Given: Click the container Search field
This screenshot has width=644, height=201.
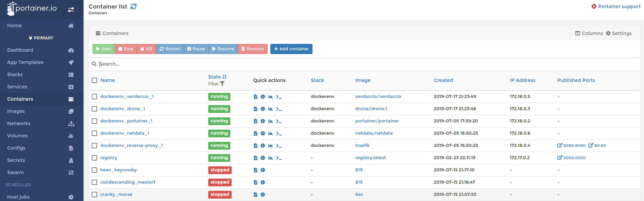Looking at the screenshot, I should [204, 64].
